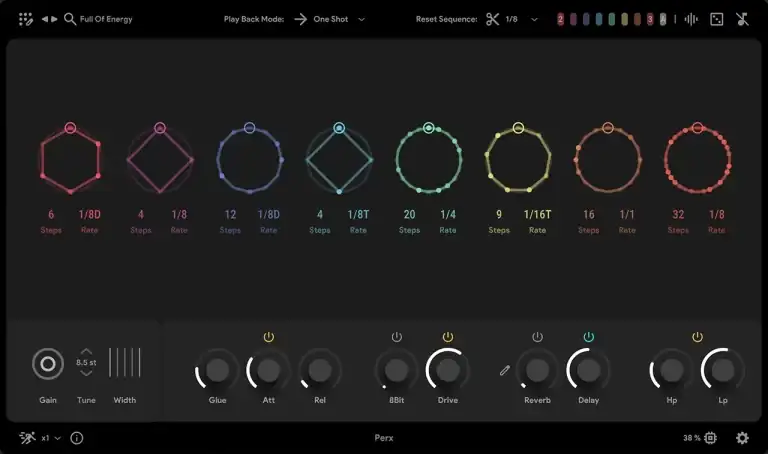Select the teal-blue sample slot pill
Viewport: 768px width, 454px height.
click(x=599, y=20)
